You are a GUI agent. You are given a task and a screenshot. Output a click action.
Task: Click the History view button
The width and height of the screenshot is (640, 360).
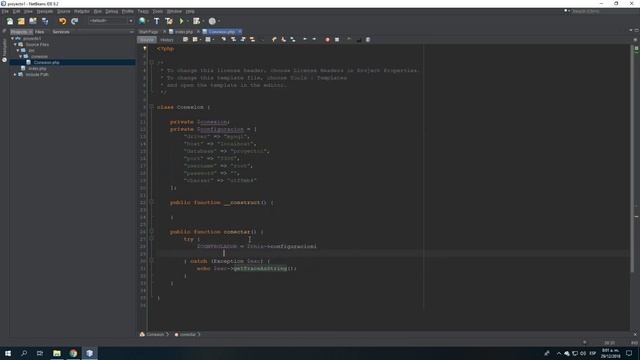167,40
